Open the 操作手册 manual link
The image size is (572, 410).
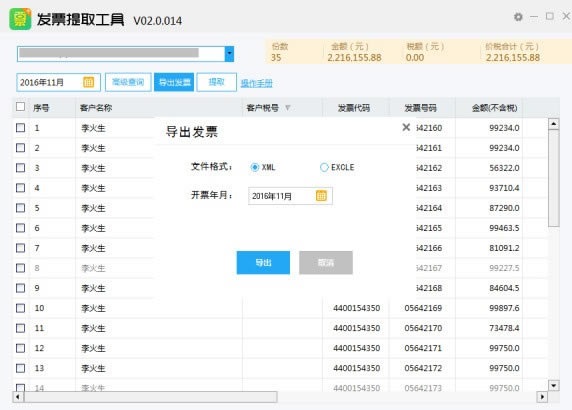point(256,84)
